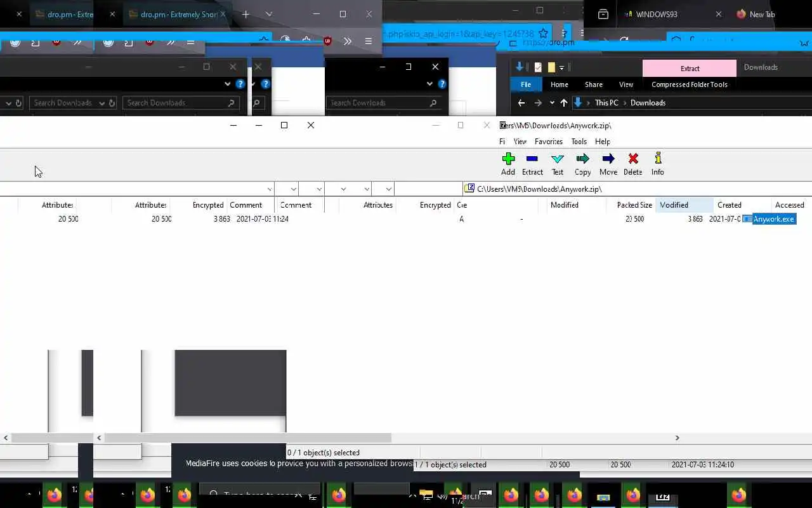Image resolution: width=812 pixels, height=508 pixels.
Task: Sort by the Accessed column header
Action: coord(789,205)
